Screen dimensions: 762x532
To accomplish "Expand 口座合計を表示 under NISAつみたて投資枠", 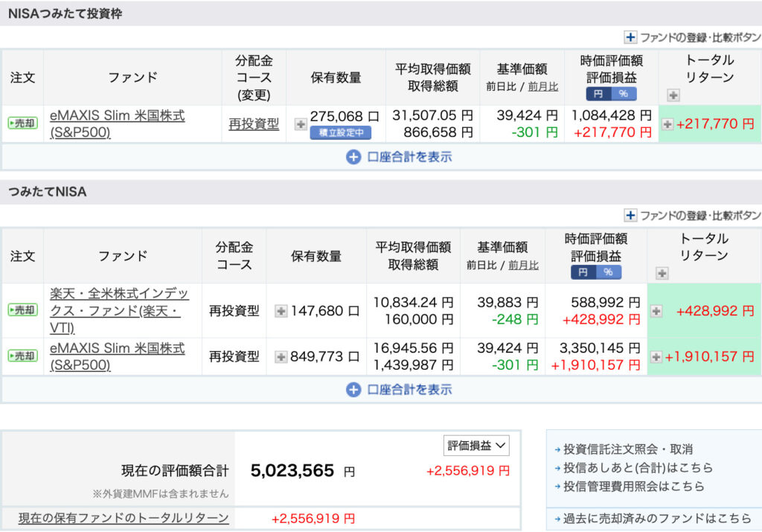I will 399,157.
